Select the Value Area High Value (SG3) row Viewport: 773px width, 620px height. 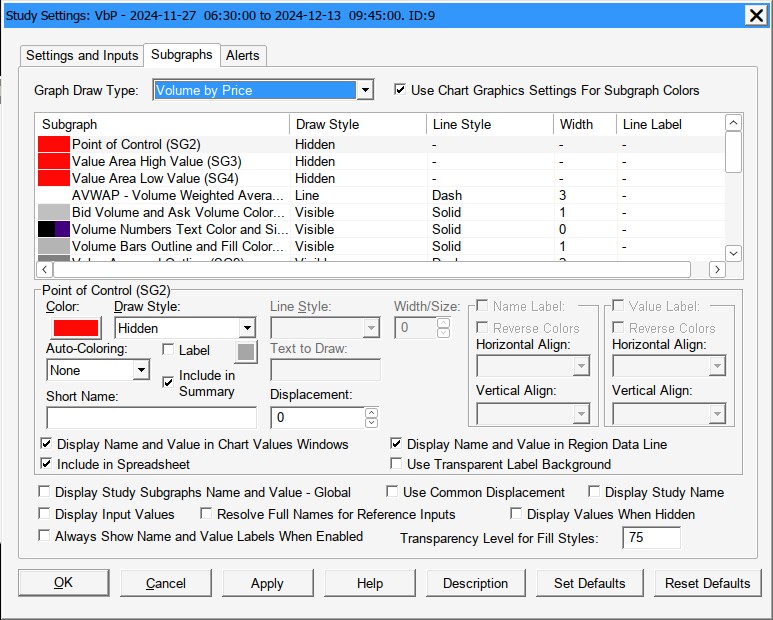[156, 161]
